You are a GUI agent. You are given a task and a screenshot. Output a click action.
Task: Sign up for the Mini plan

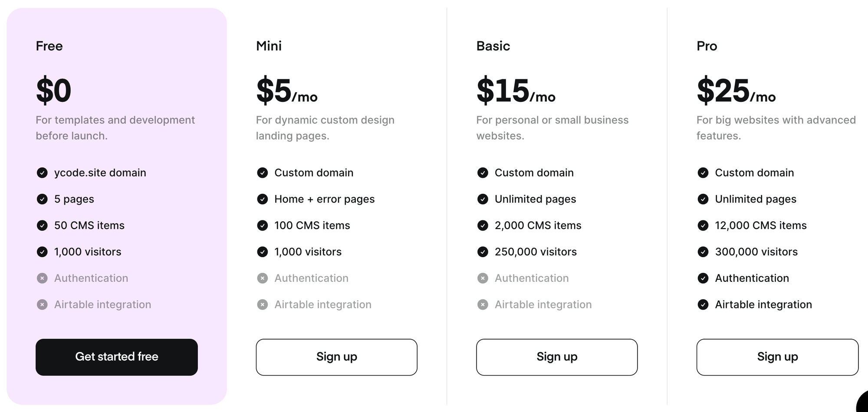tap(336, 357)
